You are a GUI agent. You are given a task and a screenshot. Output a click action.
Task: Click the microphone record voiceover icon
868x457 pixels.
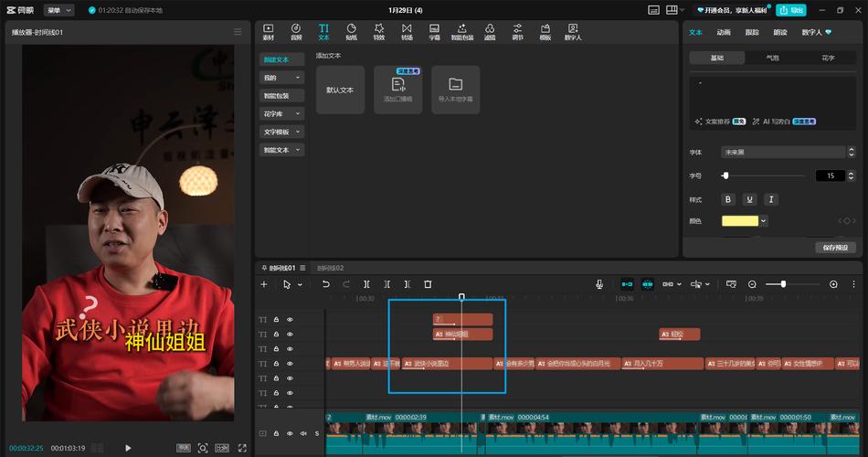click(x=599, y=284)
